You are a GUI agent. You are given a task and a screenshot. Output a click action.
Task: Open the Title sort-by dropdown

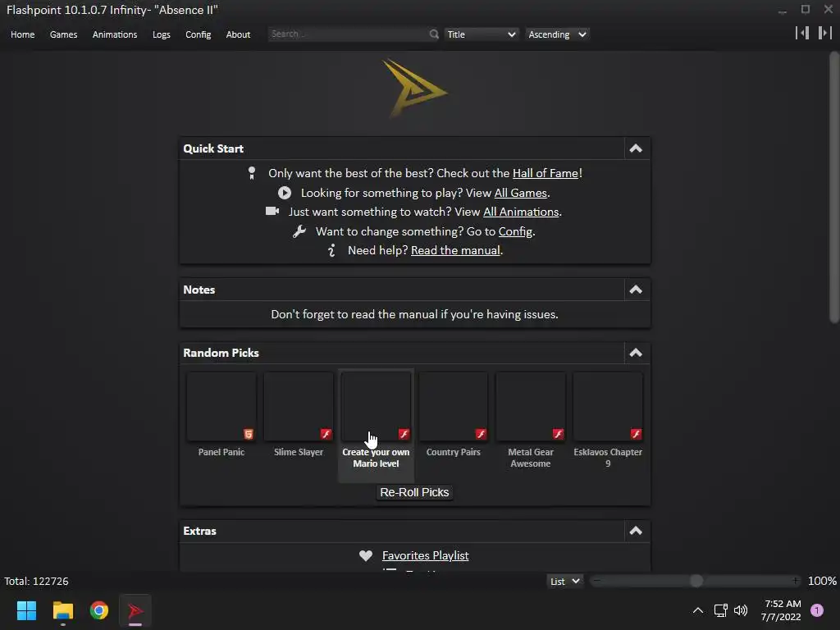point(481,34)
